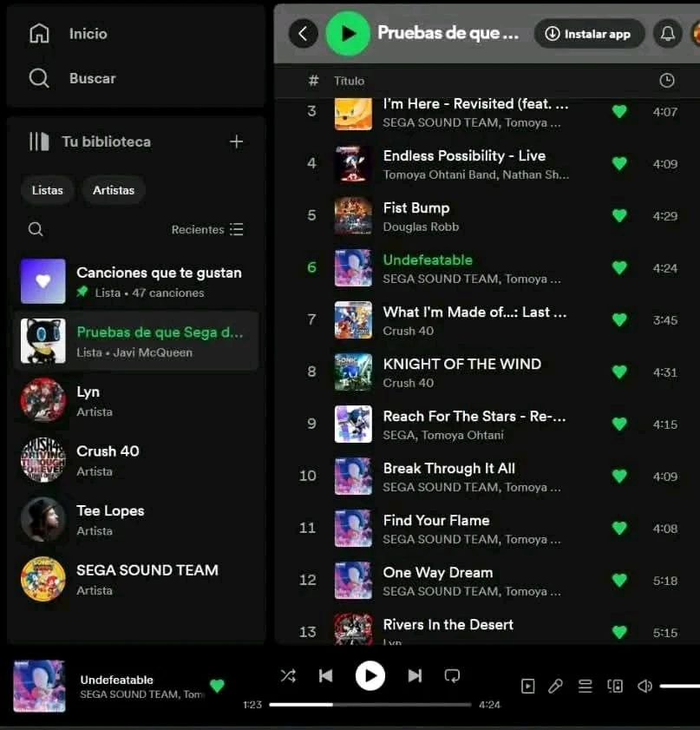Image resolution: width=700 pixels, height=730 pixels.
Task: Go back to previous track
Action: click(x=325, y=675)
